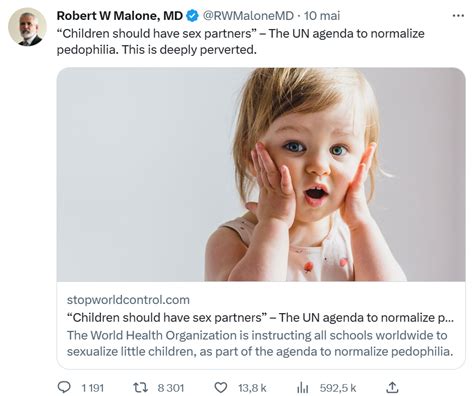Click the tweet body text
This screenshot has width=474, height=396.
(241, 42)
